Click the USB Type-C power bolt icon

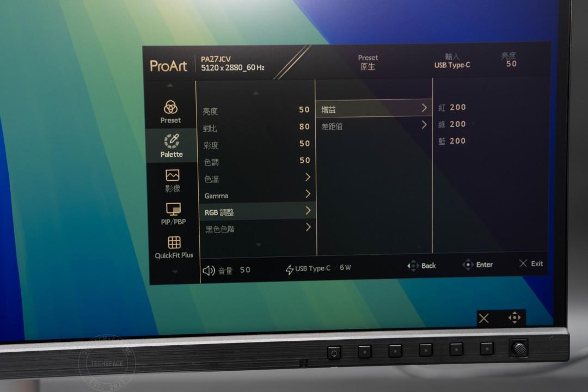[x=289, y=269]
